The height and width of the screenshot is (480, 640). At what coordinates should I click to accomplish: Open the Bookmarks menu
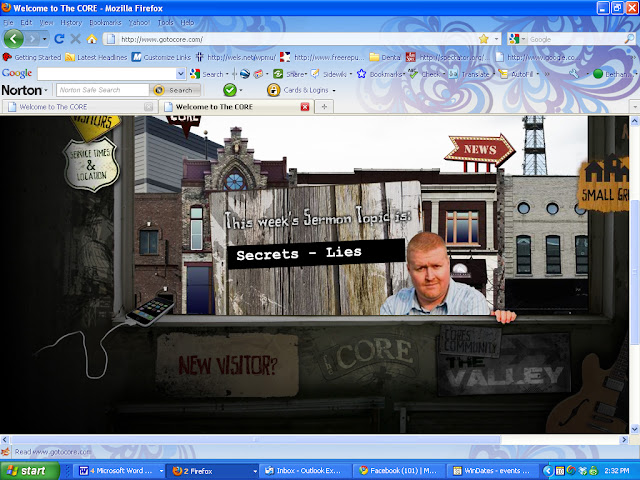click(x=105, y=22)
